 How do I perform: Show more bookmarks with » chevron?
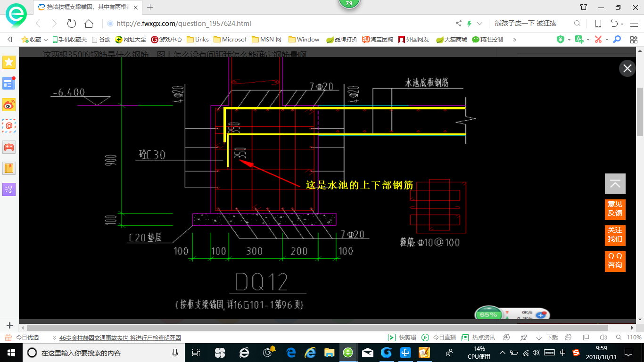(514, 40)
